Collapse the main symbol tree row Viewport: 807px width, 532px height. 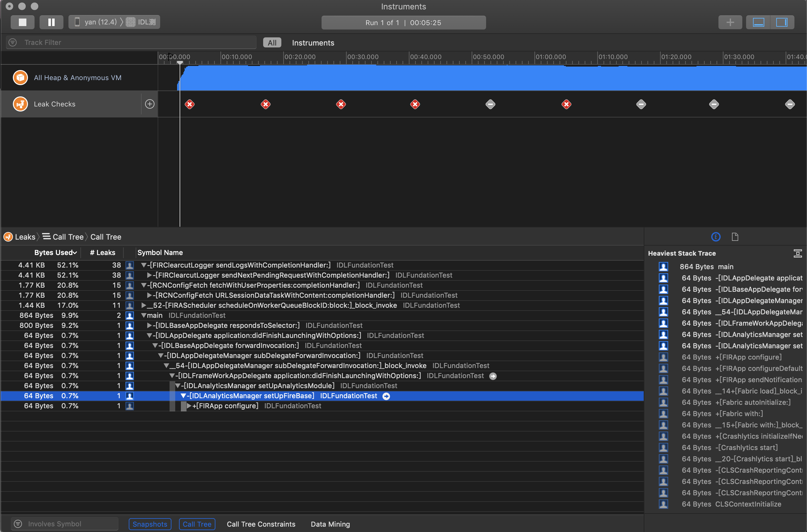click(144, 316)
